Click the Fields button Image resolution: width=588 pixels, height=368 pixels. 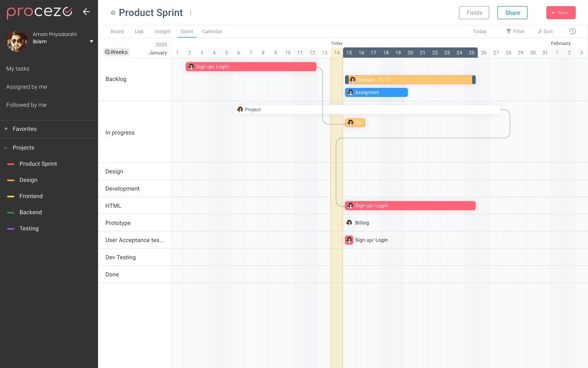[x=474, y=13]
